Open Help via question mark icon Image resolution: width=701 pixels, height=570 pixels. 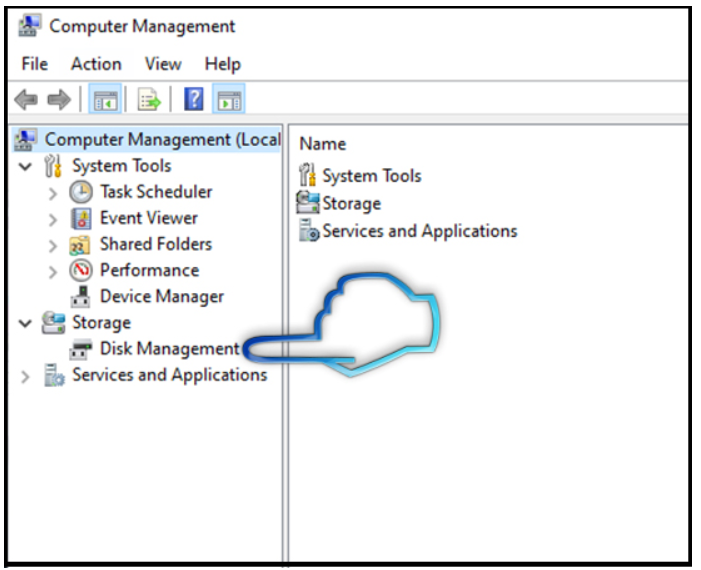[194, 99]
